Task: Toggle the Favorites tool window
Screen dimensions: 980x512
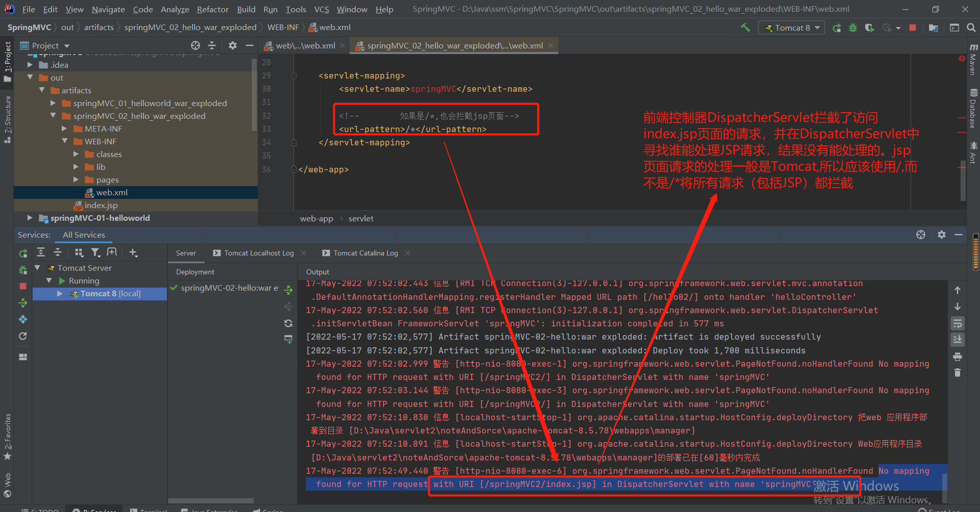Action: [7, 437]
